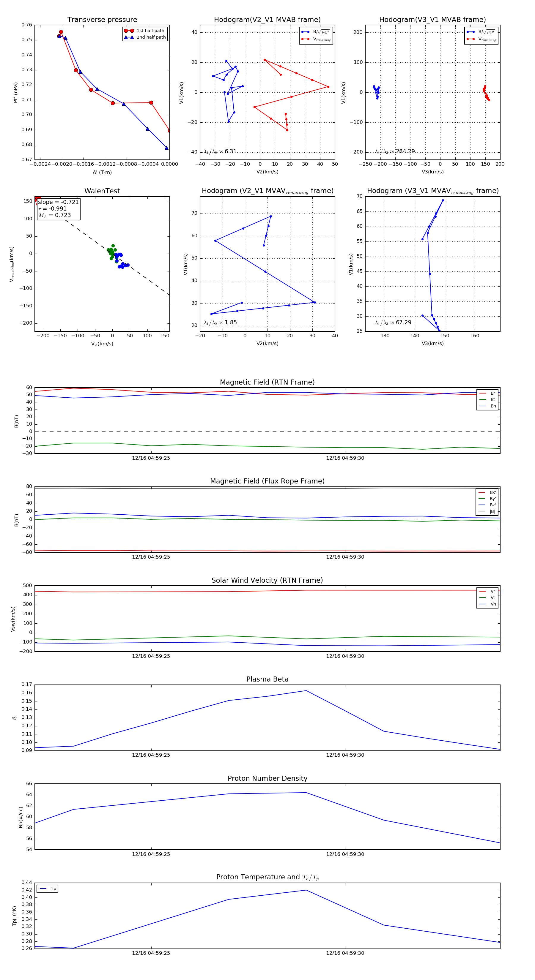The width and height of the screenshot is (535, 980).
Task: Click the "A' (T·m)" x-axis label
Action: click(x=102, y=172)
